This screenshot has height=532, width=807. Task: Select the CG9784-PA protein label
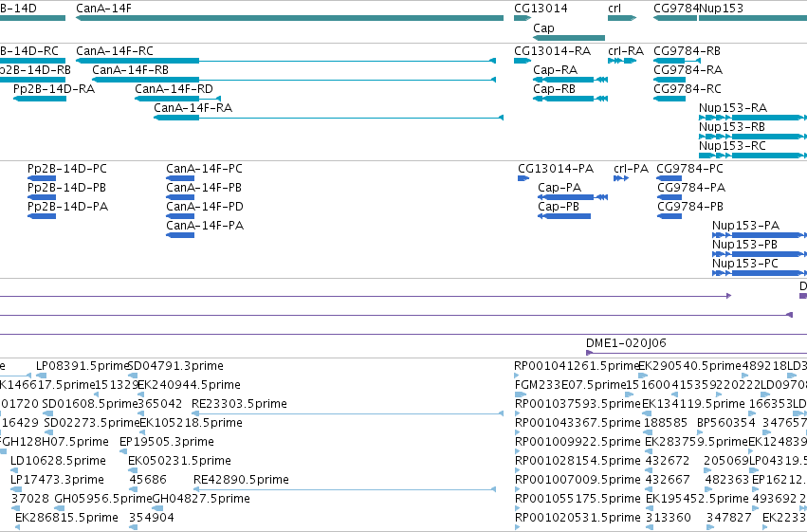pyautogui.click(x=690, y=188)
